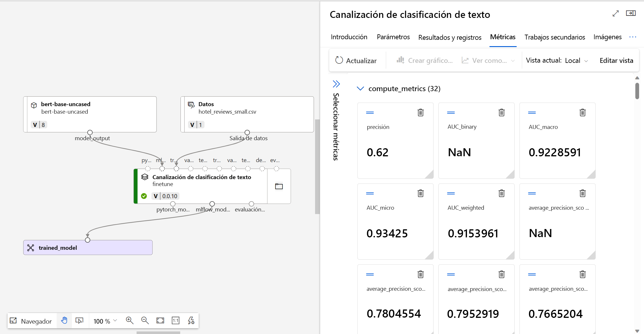
Task: Open the Resultados y registros tab
Action: pos(450,37)
